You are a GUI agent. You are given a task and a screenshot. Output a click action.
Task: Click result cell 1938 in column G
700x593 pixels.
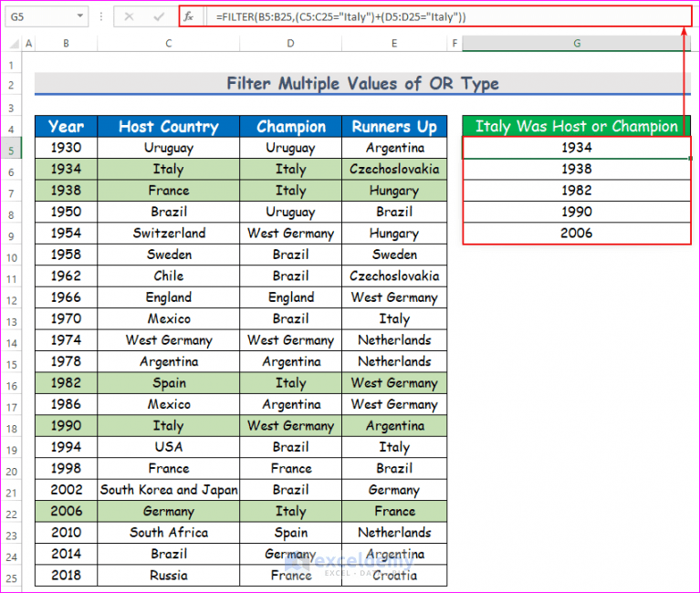coord(577,169)
